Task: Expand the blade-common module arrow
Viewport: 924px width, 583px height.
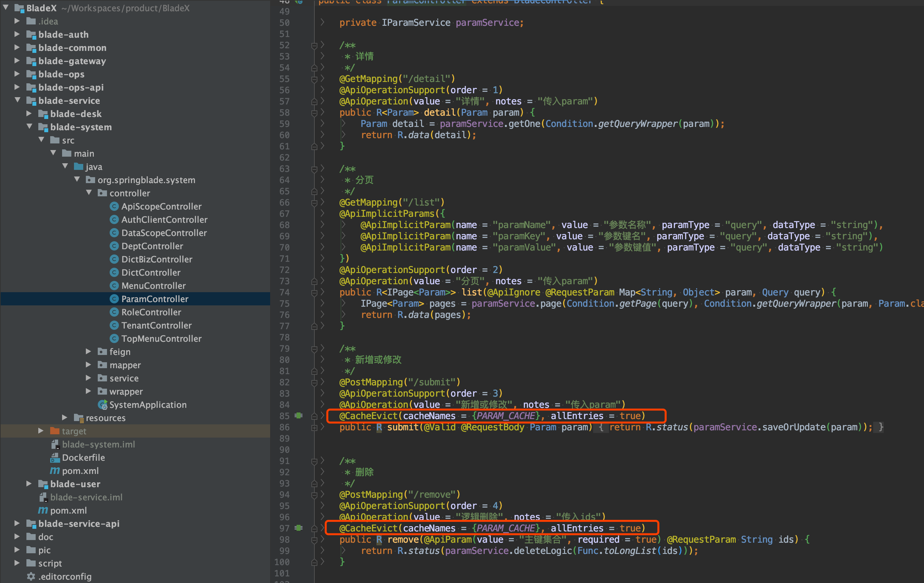Action: 17,48
